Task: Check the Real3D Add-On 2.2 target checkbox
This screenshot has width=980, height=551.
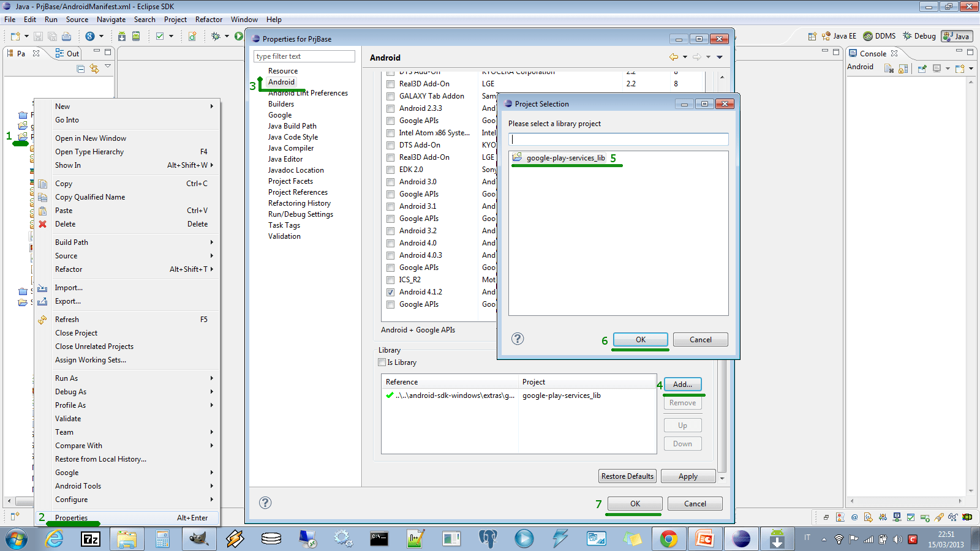Action: tap(391, 84)
